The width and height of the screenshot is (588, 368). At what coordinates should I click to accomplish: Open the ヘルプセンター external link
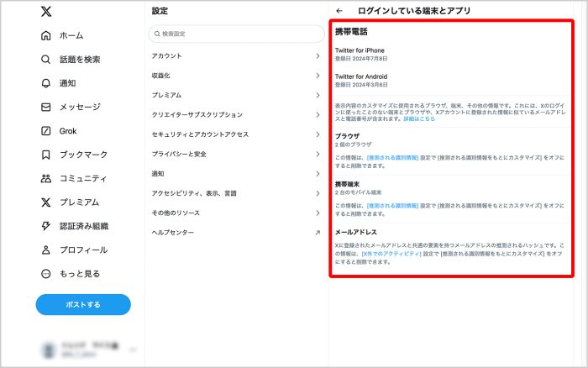[x=235, y=232]
